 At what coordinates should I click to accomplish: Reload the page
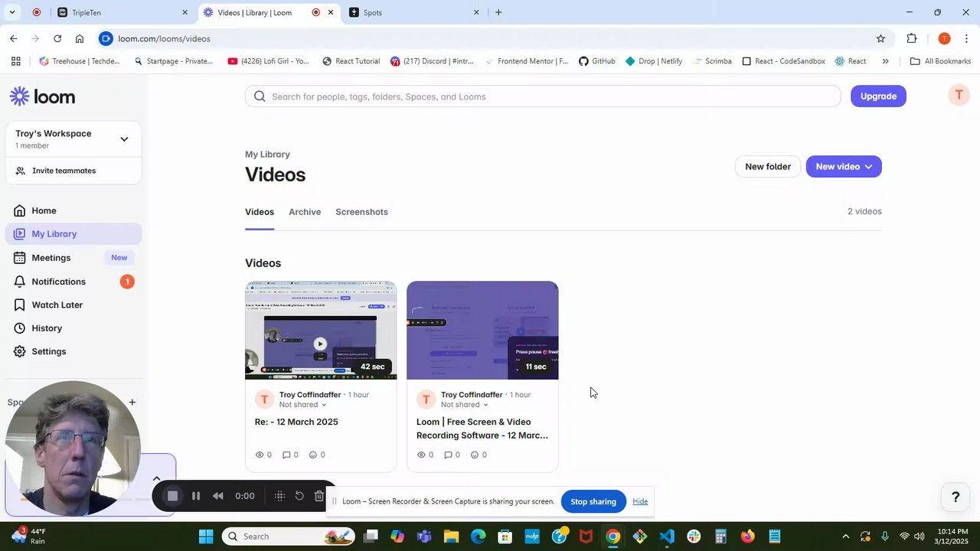57,38
